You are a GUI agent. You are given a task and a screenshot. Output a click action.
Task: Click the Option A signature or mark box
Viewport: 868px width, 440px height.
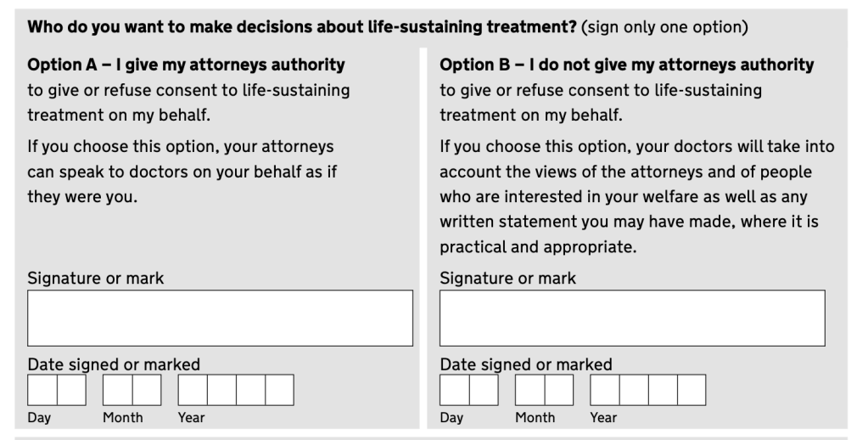pos(220,318)
